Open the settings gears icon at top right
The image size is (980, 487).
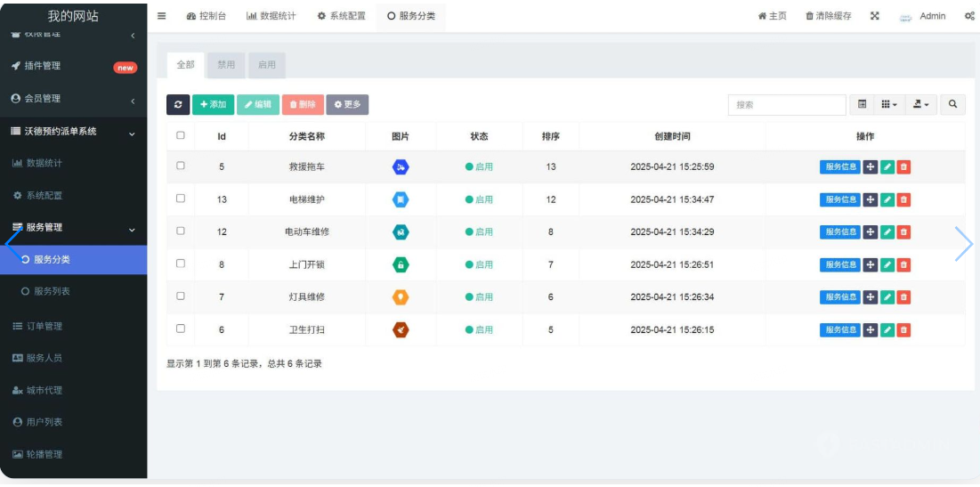pos(969,16)
